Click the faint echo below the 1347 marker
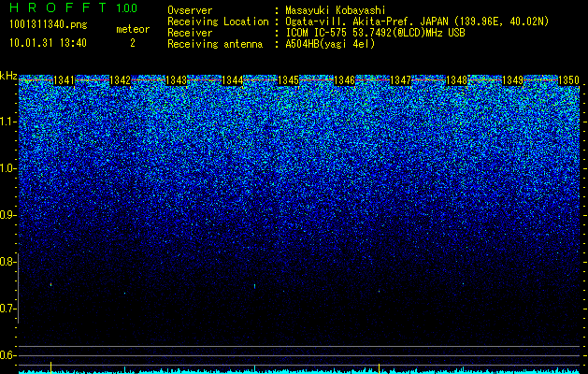The width and height of the screenshot is (588, 374). pos(380,291)
